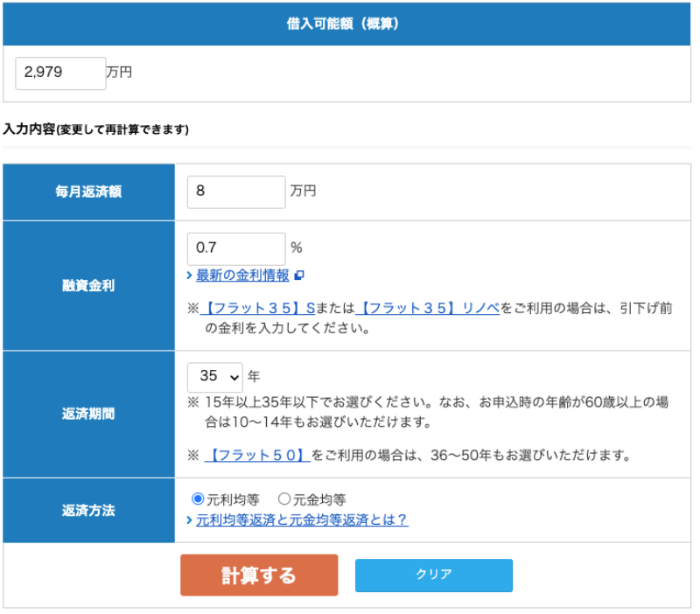Click the 入力内容 section heading
The width and height of the screenshot is (700, 614).
(96, 129)
